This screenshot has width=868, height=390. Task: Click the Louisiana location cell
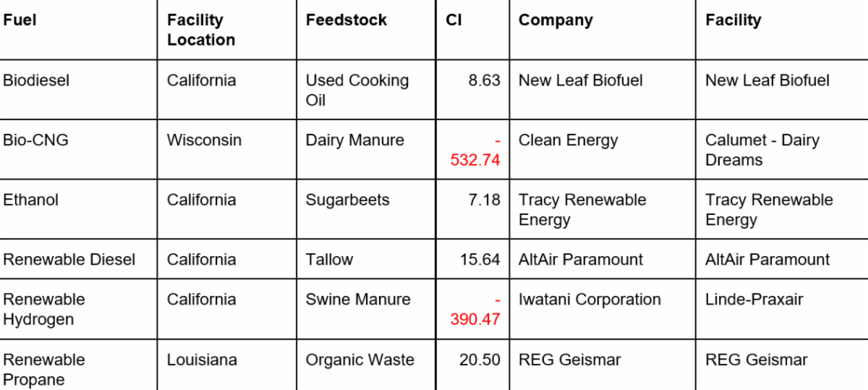pos(202,360)
